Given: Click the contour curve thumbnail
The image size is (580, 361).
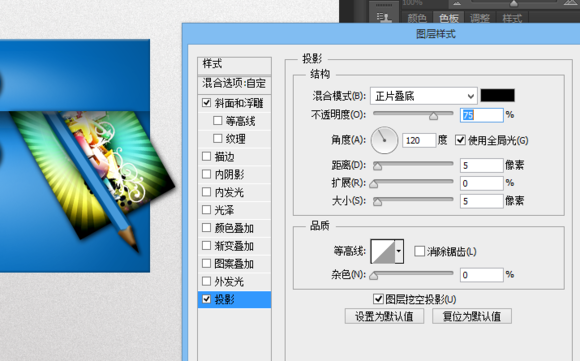Looking at the screenshot, I should point(383,251).
